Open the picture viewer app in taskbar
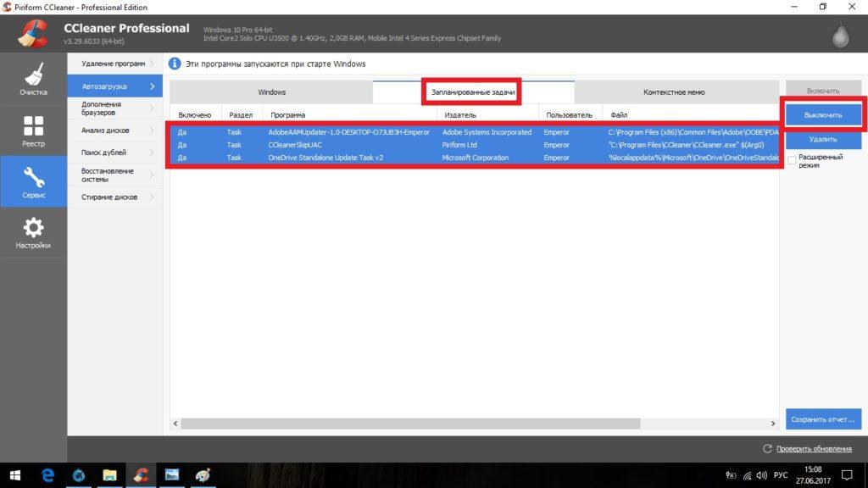 [171, 475]
